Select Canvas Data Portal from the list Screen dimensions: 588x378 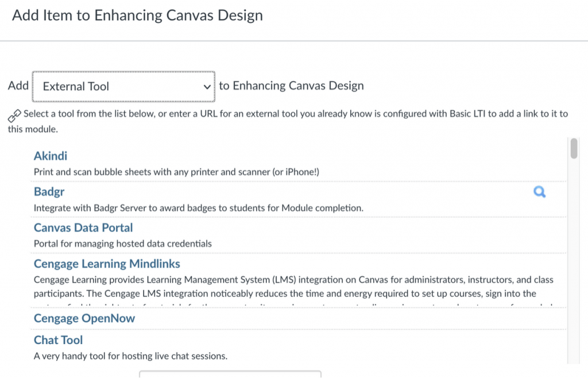(83, 227)
